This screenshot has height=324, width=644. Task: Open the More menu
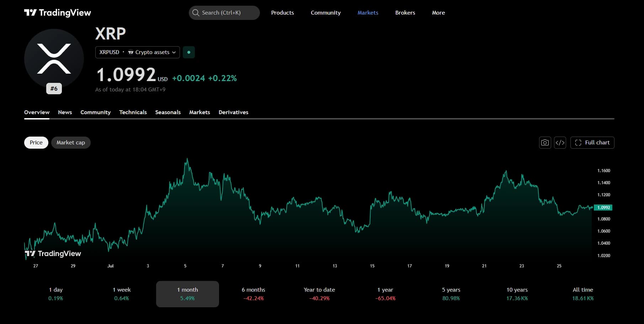click(438, 13)
